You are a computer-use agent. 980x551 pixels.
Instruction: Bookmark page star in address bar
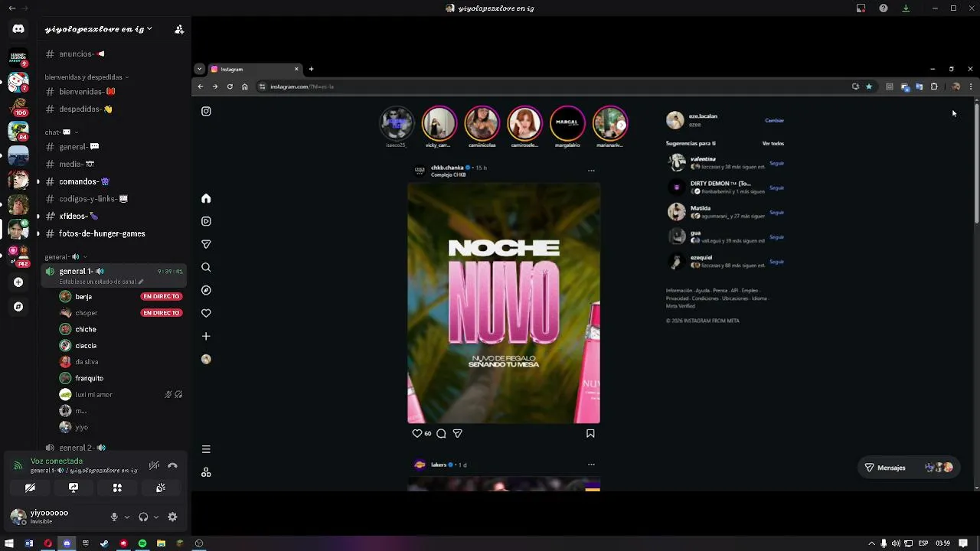(x=869, y=86)
